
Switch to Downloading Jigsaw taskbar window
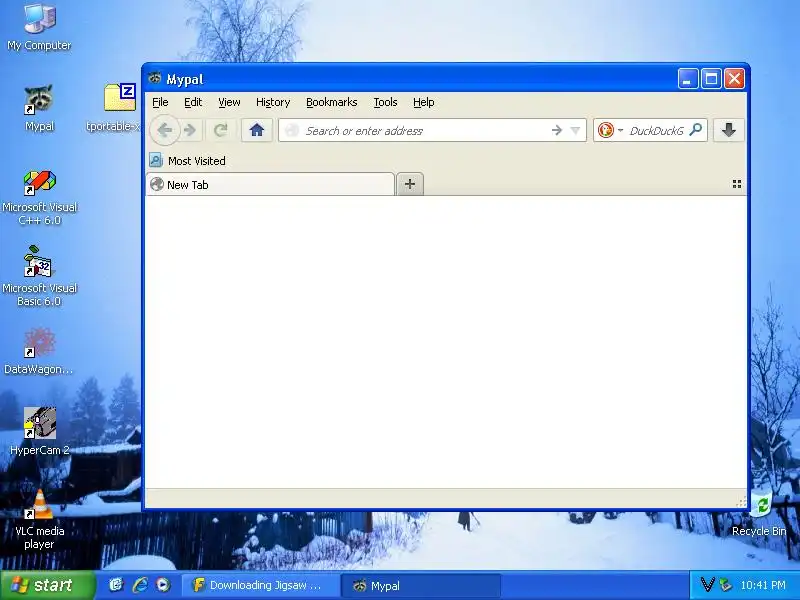[x=259, y=585]
